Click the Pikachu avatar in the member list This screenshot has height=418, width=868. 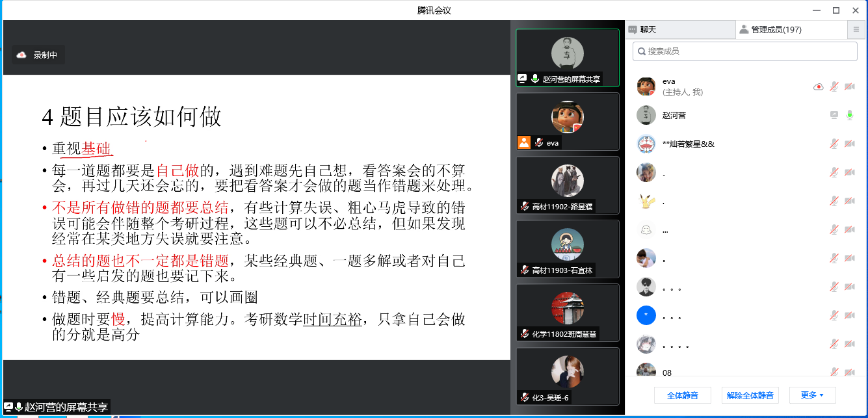[x=646, y=201]
